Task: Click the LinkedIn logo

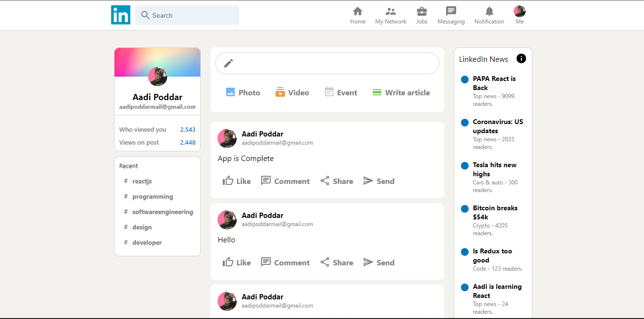Action: tap(121, 15)
